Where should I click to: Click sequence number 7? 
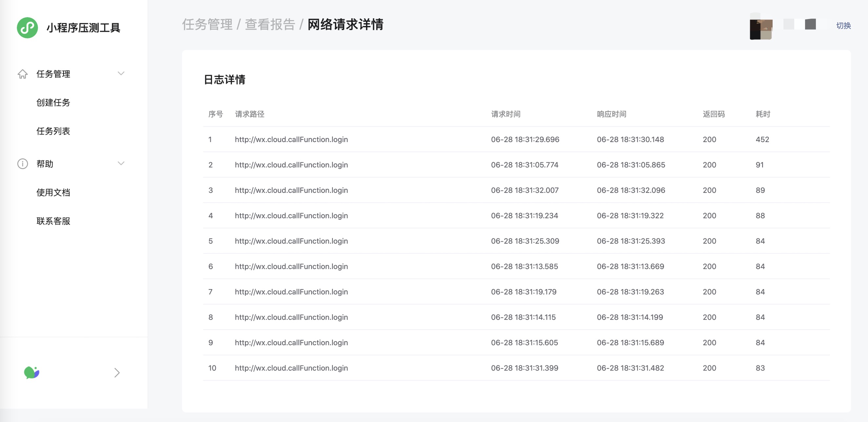(x=210, y=292)
